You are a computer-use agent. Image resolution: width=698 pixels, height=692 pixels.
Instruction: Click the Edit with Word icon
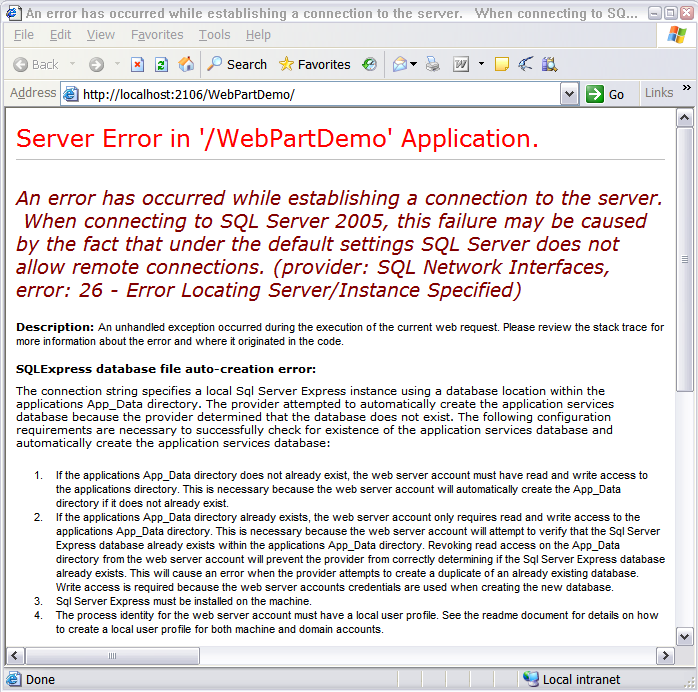point(461,64)
